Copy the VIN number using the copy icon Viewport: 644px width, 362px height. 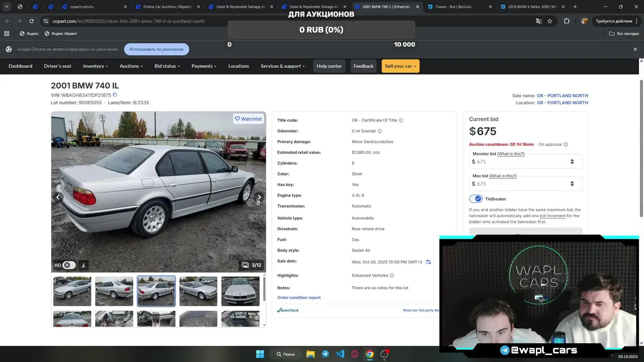115,95
